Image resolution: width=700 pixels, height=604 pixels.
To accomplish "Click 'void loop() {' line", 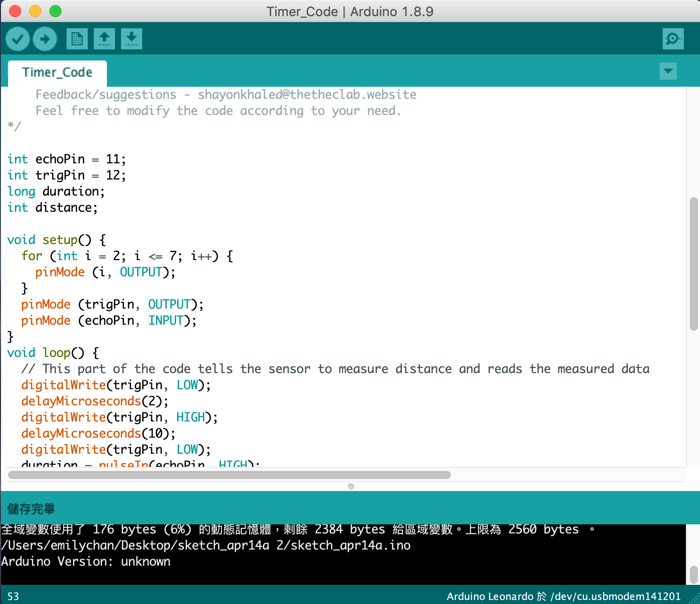I will [x=53, y=353].
